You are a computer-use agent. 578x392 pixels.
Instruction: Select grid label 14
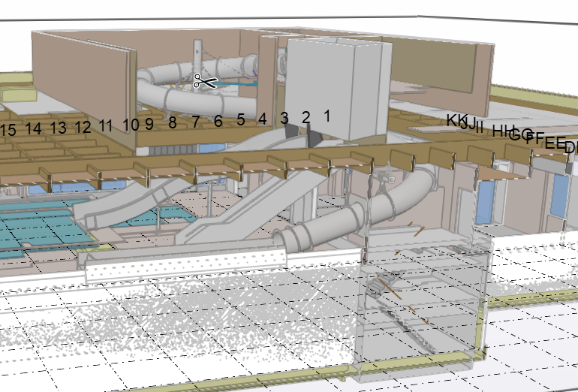pyautogui.click(x=33, y=128)
